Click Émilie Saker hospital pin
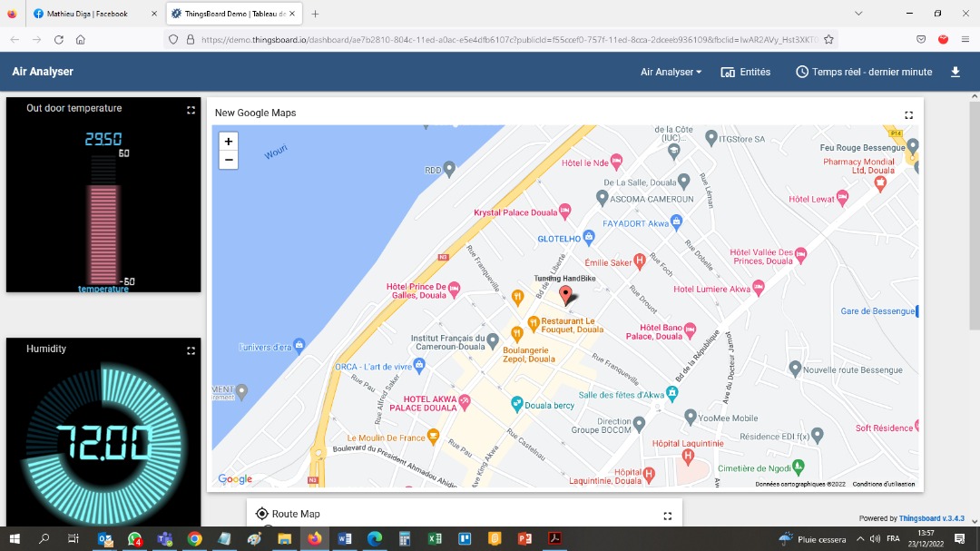The width and height of the screenshot is (980, 551). click(639, 261)
